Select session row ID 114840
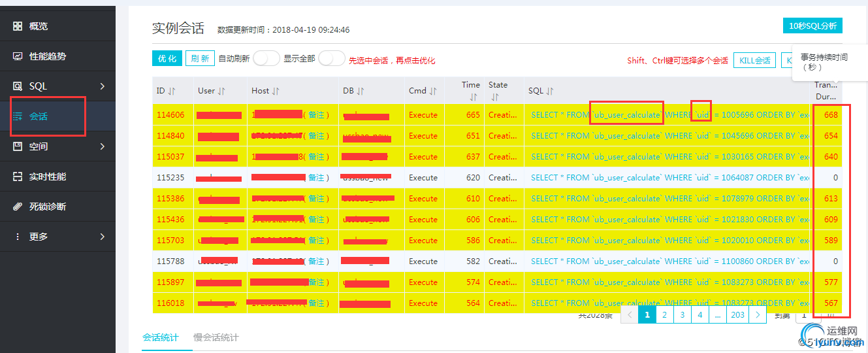This screenshot has width=868, height=353. click(170, 136)
